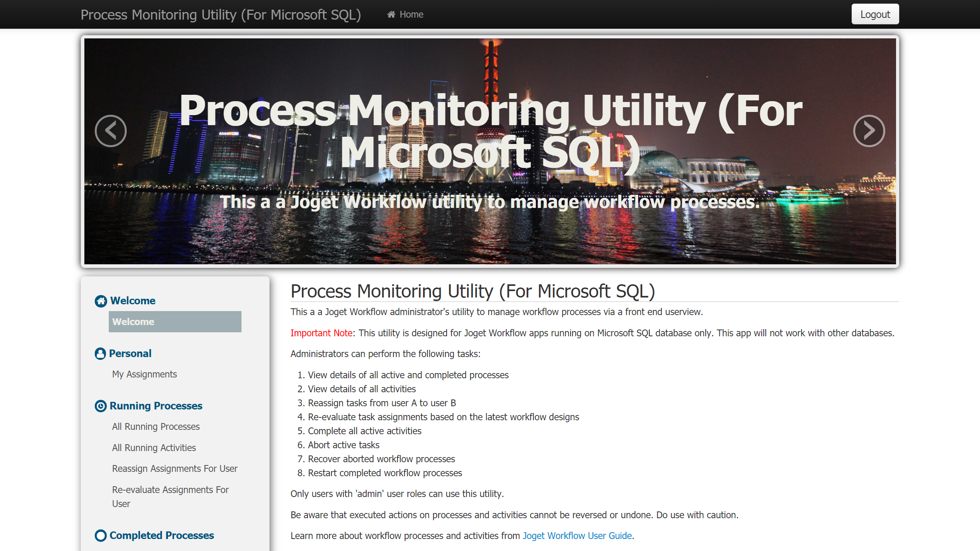Viewport: 980px width, 551px height.
Task: Click the Completed Processes circle icon
Action: click(101, 535)
